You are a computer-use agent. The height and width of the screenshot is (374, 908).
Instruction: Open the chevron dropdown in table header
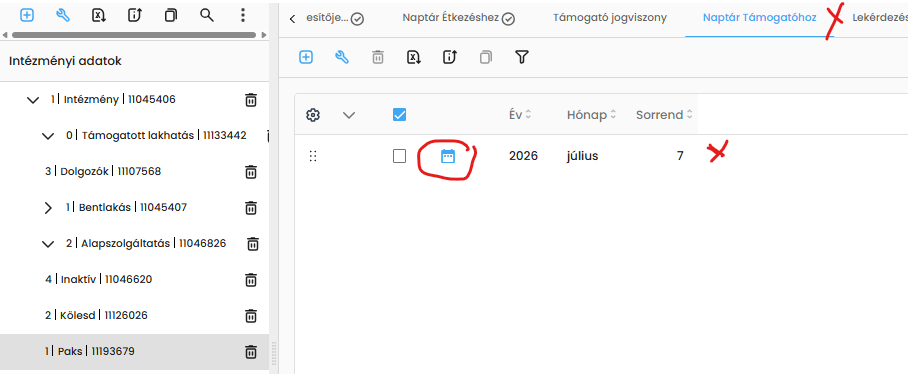click(349, 115)
